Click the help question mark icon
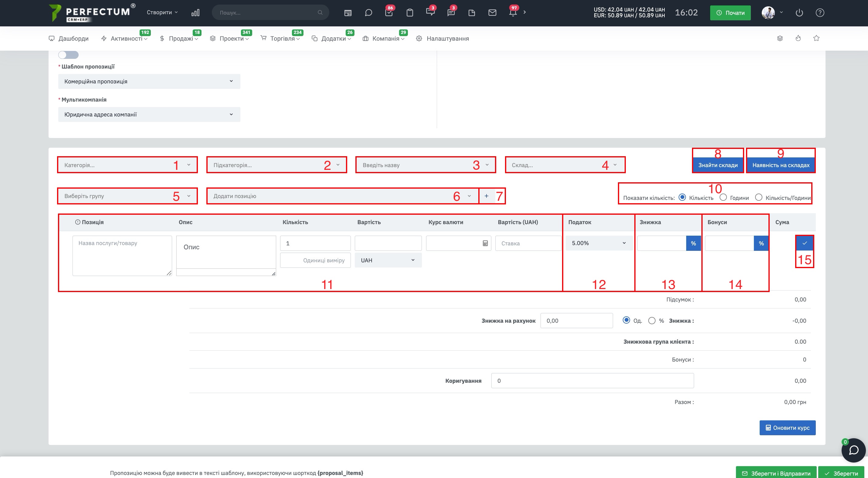Viewport: 868px width, 478px height. pyautogui.click(x=820, y=13)
